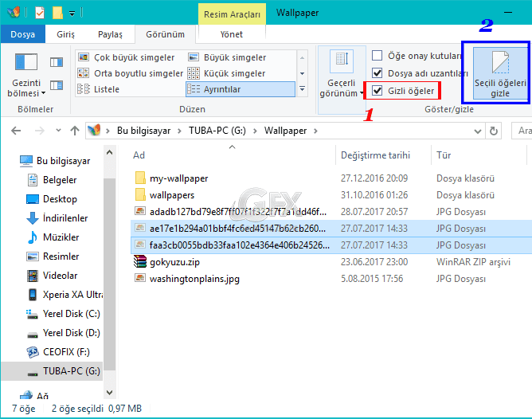Toggle the preview pane icon
Screen dimensions: 532x419
pos(57,62)
